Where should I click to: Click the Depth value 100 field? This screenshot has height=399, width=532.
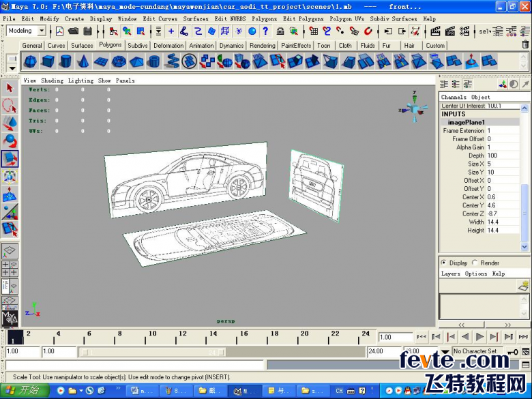(503, 156)
